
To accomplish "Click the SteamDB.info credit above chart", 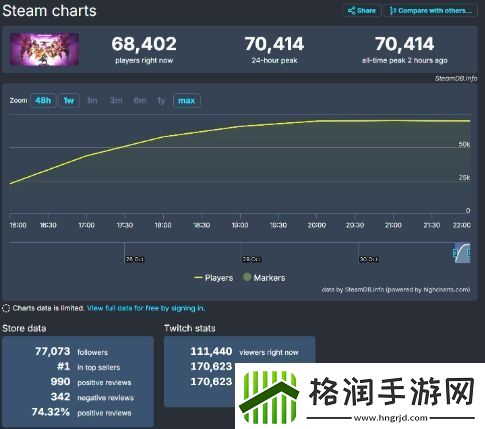I will 456,79.
